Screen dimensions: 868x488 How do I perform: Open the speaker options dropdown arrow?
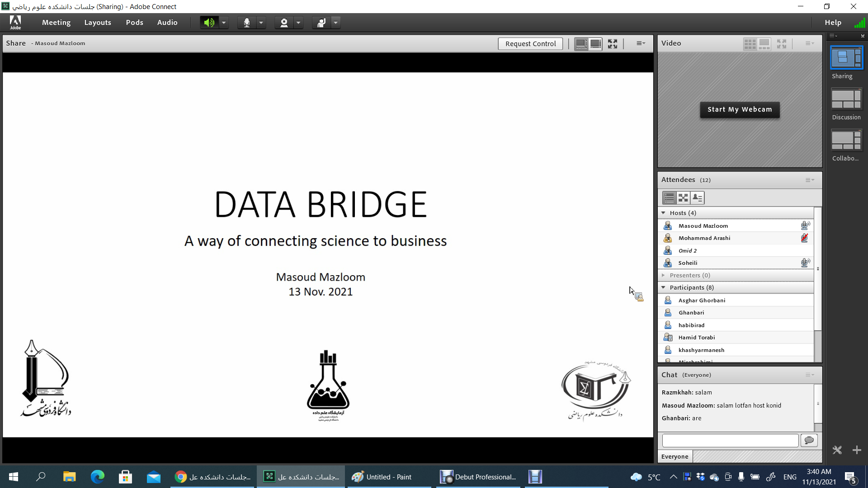tap(224, 23)
